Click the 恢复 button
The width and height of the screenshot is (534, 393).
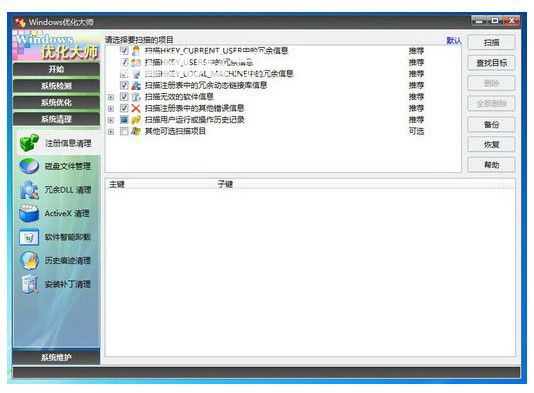tap(491, 145)
